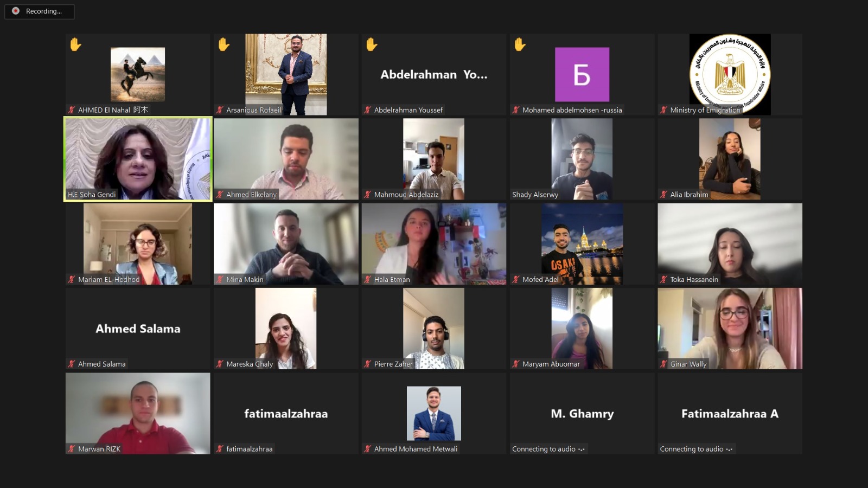The height and width of the screenshot is (488, 868).
Task: Click muted mic icon beside Ginar Wally
Action: point(663,364)
